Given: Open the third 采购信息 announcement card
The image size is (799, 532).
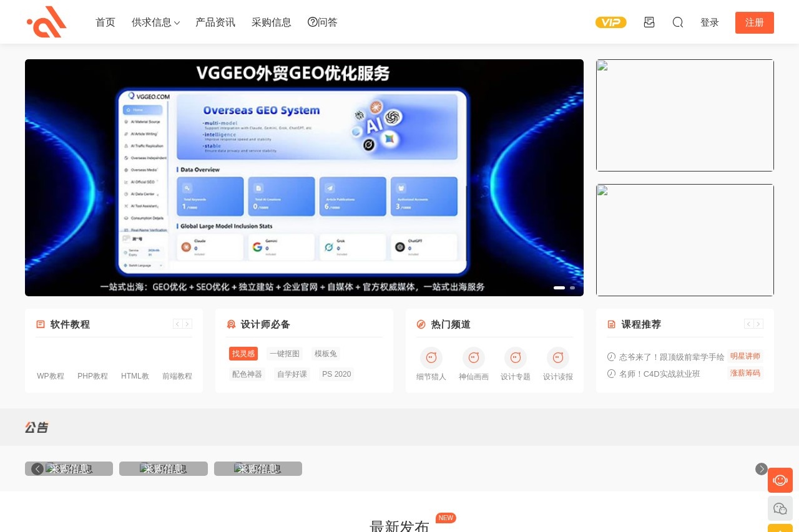Looking at the screenshot, I should (x=258, y=468).
